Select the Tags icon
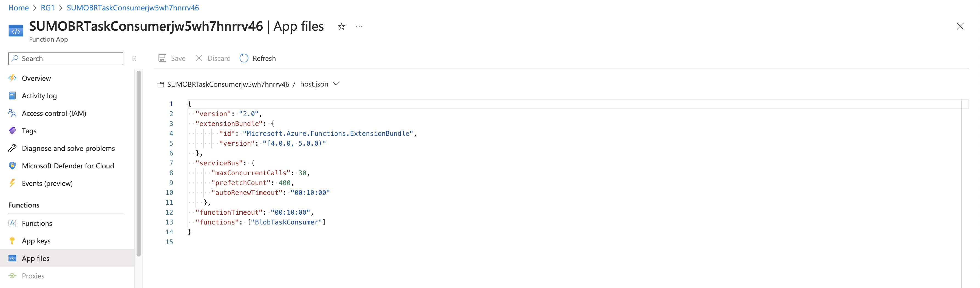Screen dimensions: 980x288 [x=12, y=130]
